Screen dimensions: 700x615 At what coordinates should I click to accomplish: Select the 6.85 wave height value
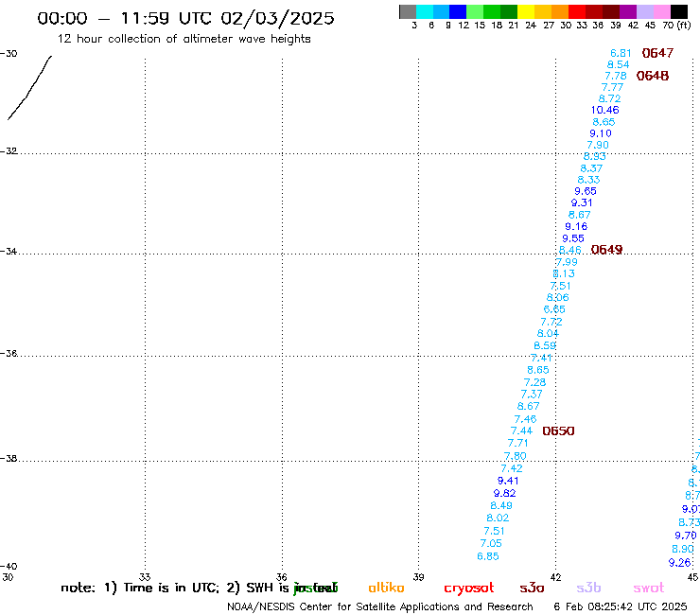coord(487,556)
